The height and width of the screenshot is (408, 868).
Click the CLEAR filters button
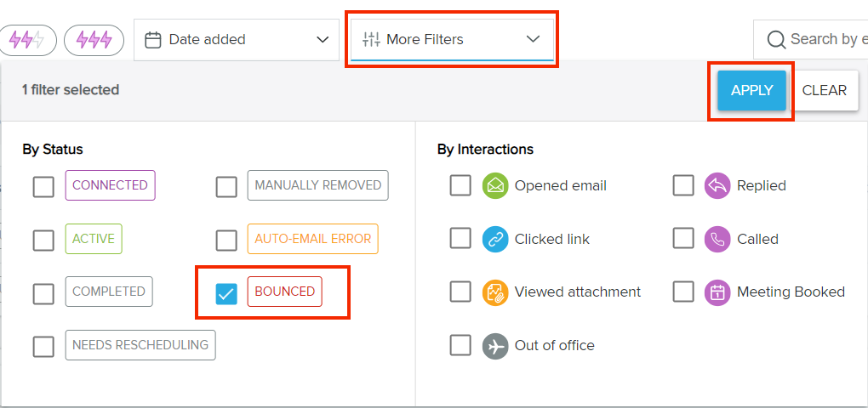(x=824, y=91)
